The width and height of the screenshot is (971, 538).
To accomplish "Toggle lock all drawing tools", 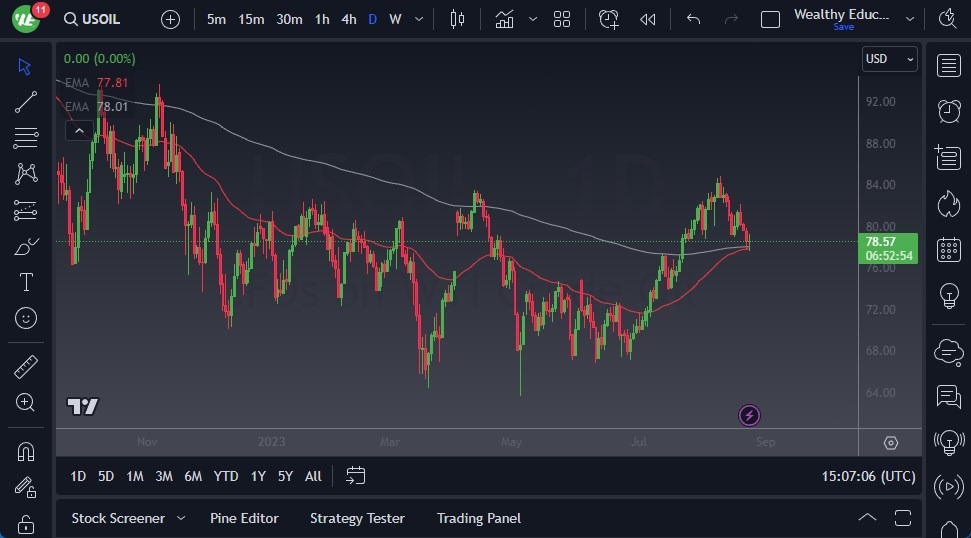I will click(26, 523).
